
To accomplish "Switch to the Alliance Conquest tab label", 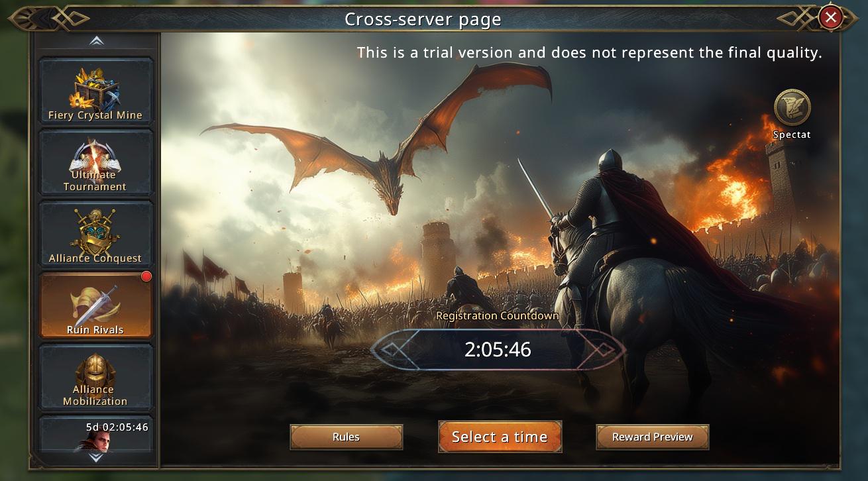I will pyautogui.click(x=95, y=258).
